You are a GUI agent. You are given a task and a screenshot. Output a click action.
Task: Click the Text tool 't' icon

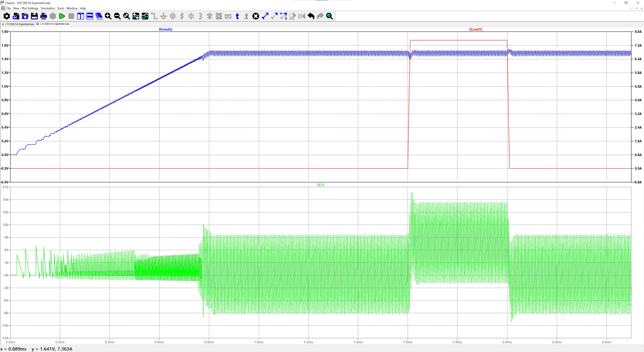point(237,16)
